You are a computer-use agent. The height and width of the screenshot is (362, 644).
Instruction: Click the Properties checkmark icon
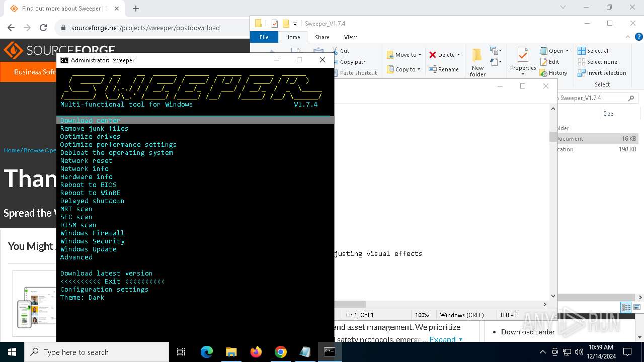coord(523,55)
